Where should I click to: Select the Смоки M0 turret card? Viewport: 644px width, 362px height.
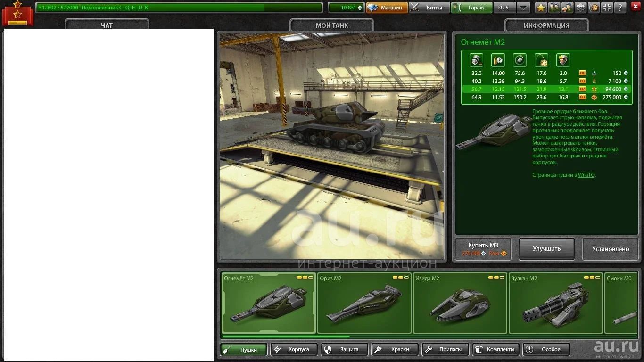pos(620,303)
